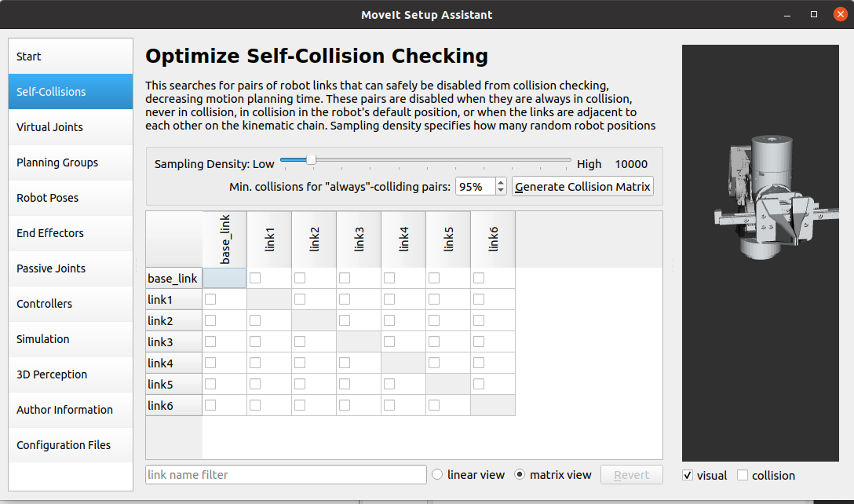Click the Revert button

coord(632,475)
